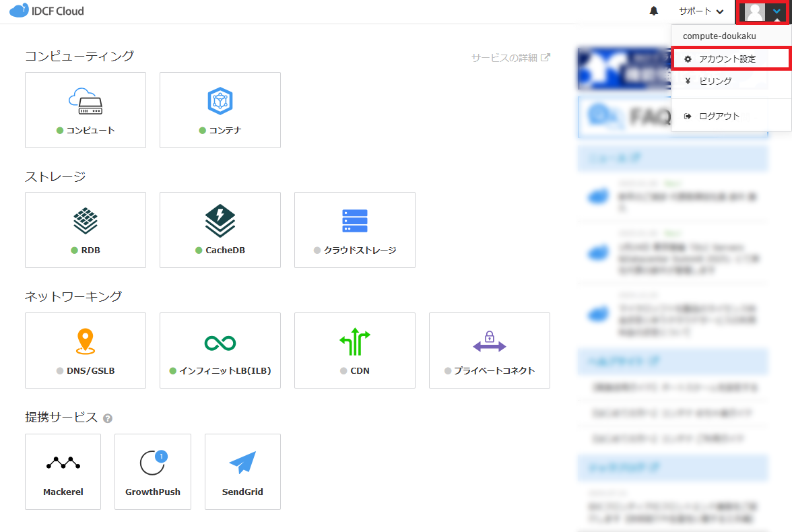This screenshot has width=792, height=532.
Task: Open the コンピュート compute service tile
Action: [86, 110]
